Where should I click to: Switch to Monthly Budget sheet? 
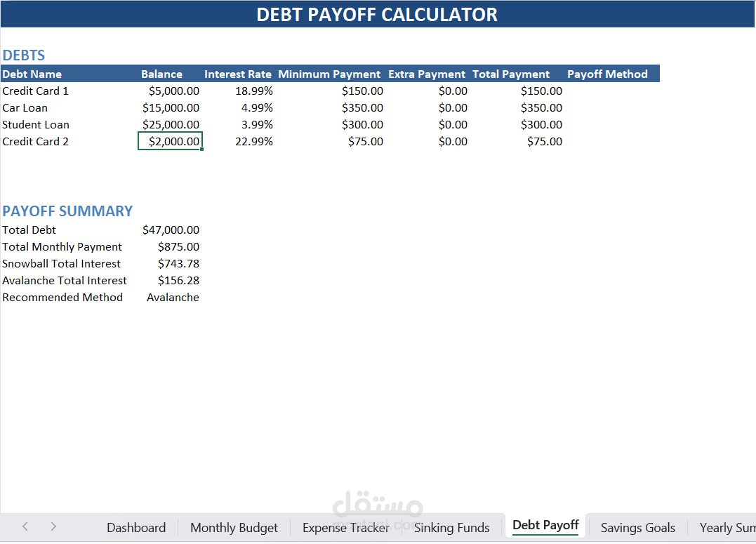click(x=234, y=528)
